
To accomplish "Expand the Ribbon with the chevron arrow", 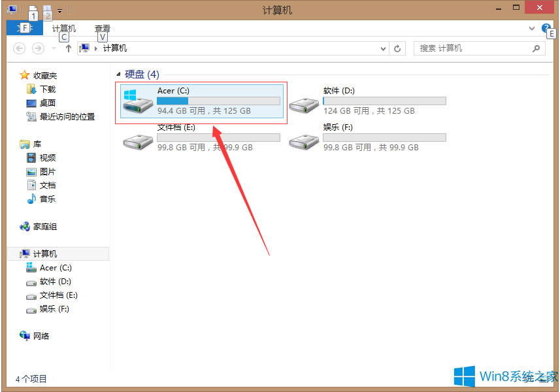I will 533,28.
